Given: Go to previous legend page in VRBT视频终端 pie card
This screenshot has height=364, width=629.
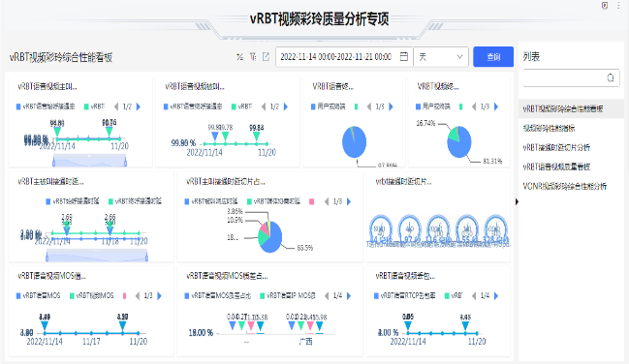Looking at the screenshot, I should pos(474,106).
